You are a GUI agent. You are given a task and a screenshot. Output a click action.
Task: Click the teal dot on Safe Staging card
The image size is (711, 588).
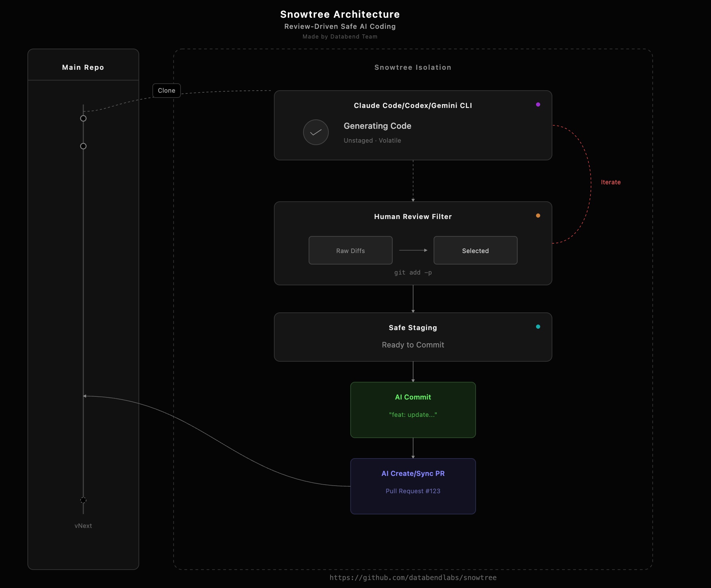click(538, 326)
